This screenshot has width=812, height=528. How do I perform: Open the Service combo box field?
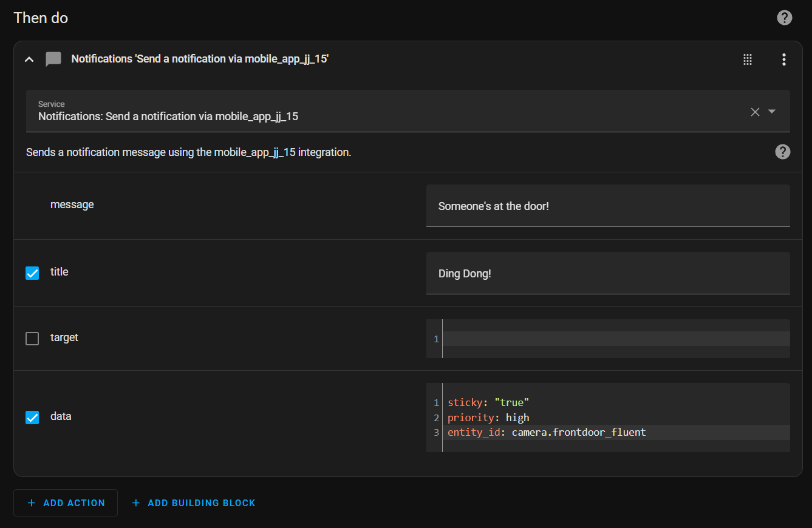[389, 111]
